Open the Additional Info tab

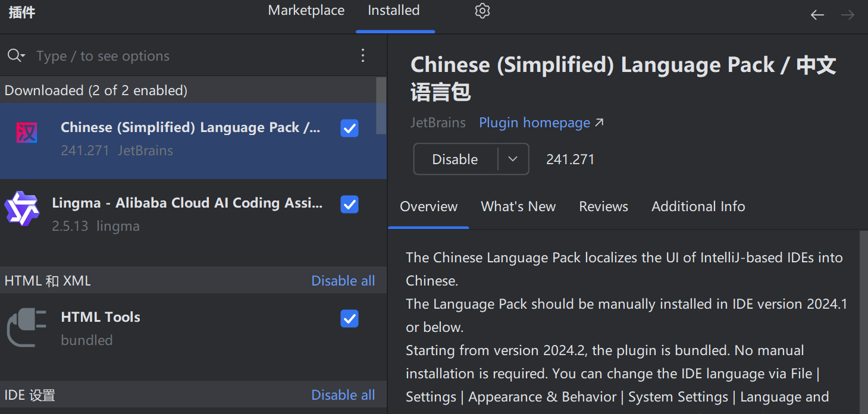698,206
